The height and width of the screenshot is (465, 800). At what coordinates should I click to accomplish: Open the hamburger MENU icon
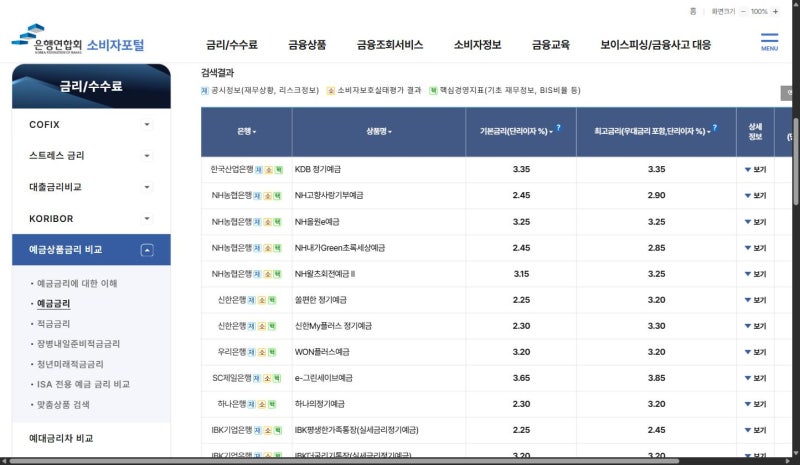[x=769, y=42]
